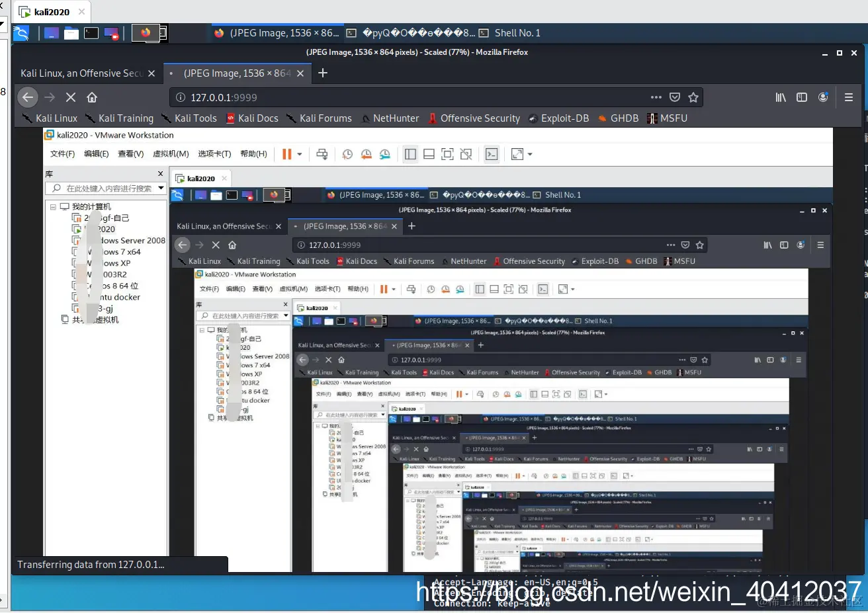Open Offensive Security bookmark in outermost Firefox
This screenshot has height=613, width=868.
(x=474, y=118)
